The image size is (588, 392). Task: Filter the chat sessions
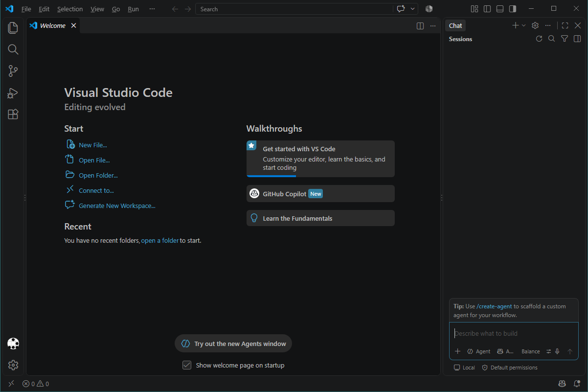point(565,39)
